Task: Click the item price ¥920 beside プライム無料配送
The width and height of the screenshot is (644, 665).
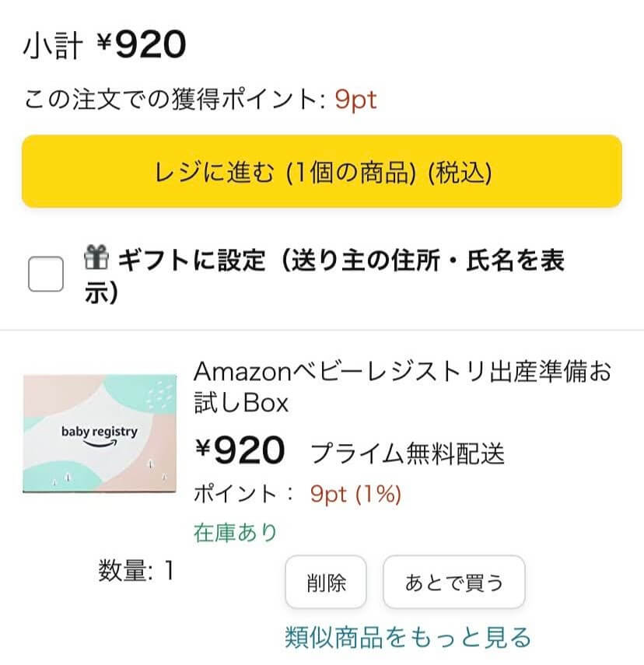Action: tap(240, 450)
